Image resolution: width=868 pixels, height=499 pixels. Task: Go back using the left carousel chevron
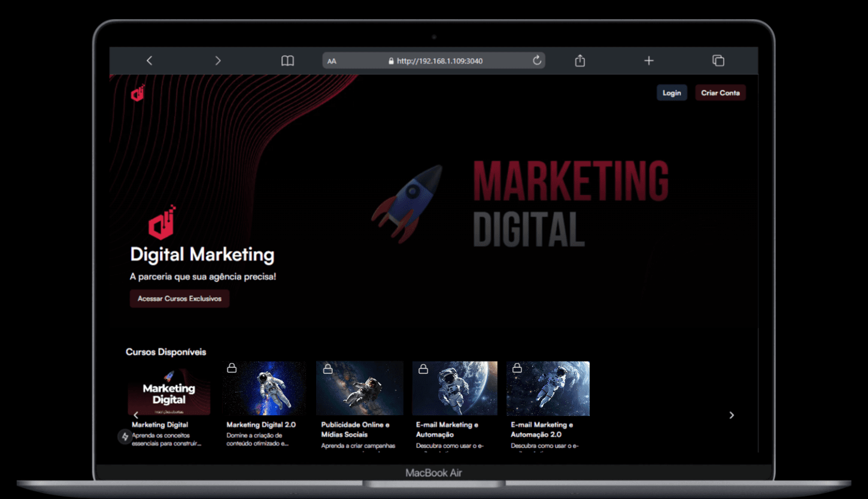click(136, 415)
